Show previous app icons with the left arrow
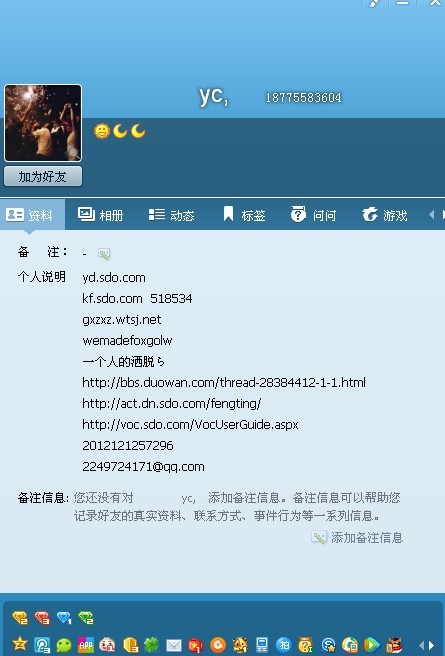 422,646
